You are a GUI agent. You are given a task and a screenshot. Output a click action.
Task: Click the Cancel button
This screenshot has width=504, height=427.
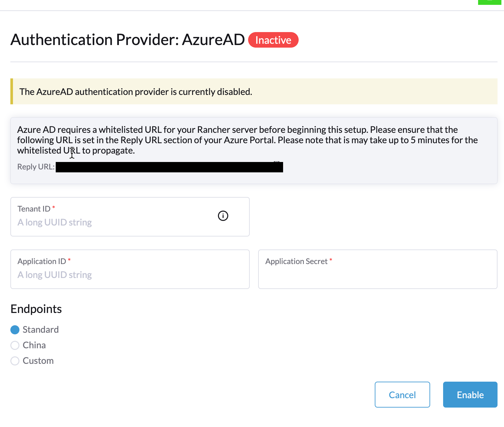402,395
